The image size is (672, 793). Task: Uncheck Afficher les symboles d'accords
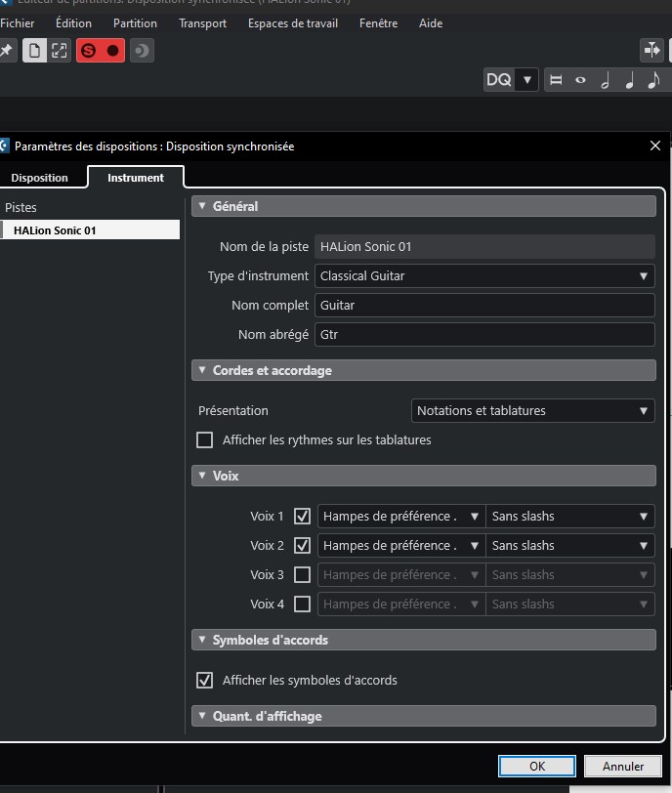click(205, 681)
